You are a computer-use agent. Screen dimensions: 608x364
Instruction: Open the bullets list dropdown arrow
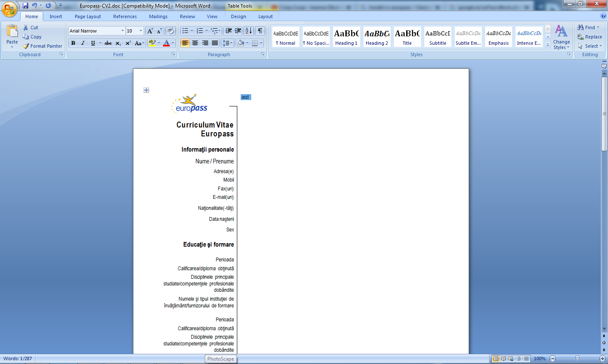[192, 31]
